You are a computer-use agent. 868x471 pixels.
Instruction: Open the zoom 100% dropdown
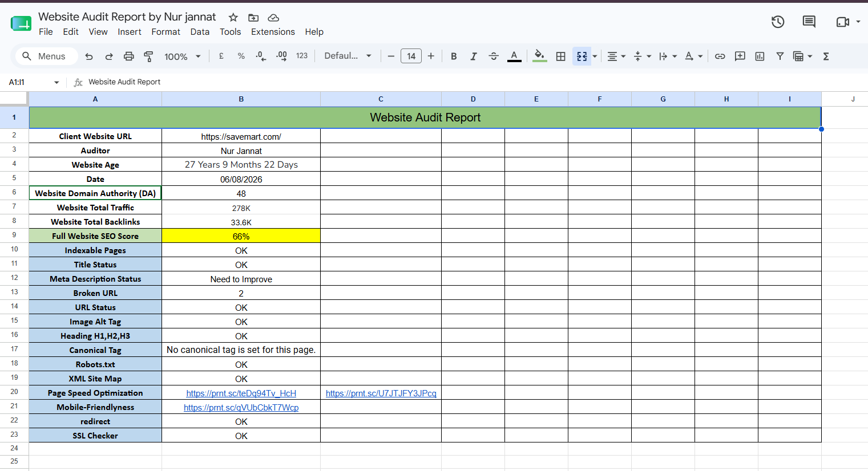(182, 56)
